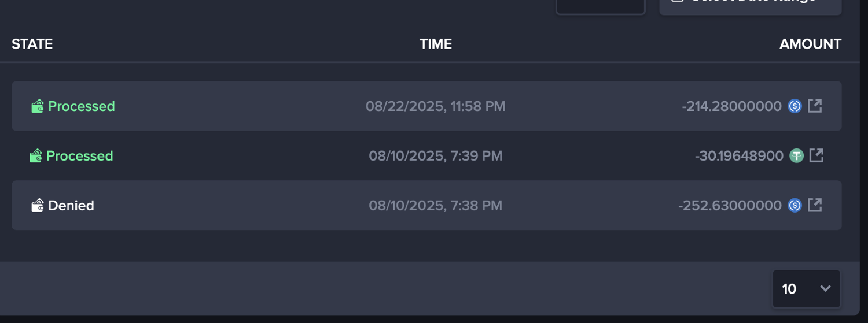Click the -30.19648900 amount value

pyautogui.click(x=739, y=156)
